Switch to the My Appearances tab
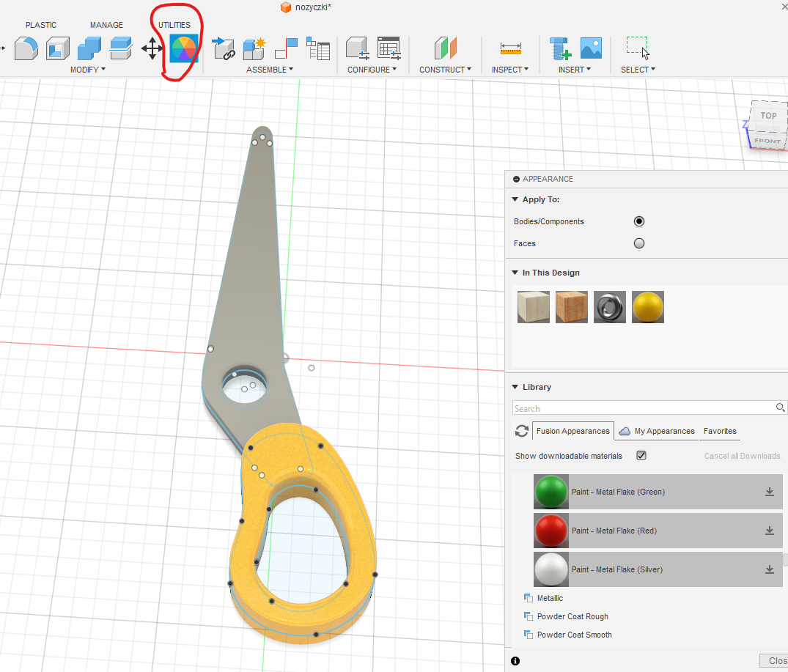The height and width of the screenshot is (672, 788). [657, 431]
